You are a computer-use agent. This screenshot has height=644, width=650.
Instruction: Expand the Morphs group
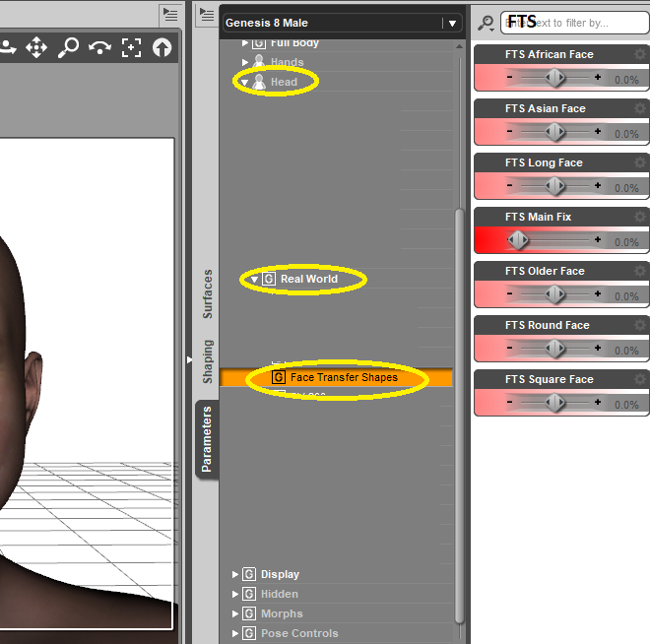[235, 613]
